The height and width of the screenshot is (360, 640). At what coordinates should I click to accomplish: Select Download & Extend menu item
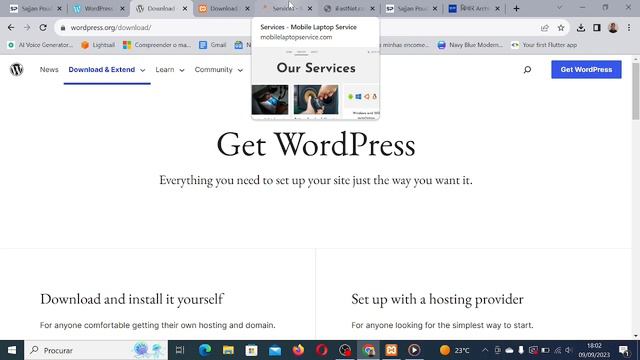[x=102, y=70]
